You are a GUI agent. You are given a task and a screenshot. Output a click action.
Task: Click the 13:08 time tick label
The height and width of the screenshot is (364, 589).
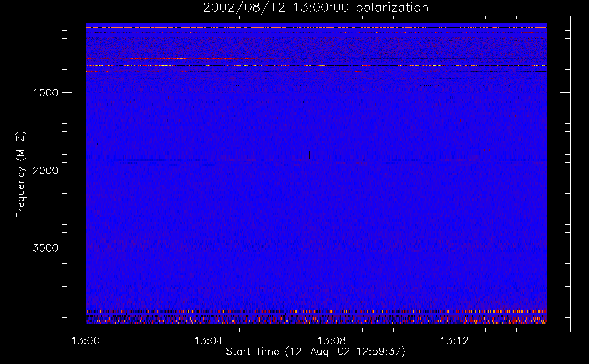(331, 341)
